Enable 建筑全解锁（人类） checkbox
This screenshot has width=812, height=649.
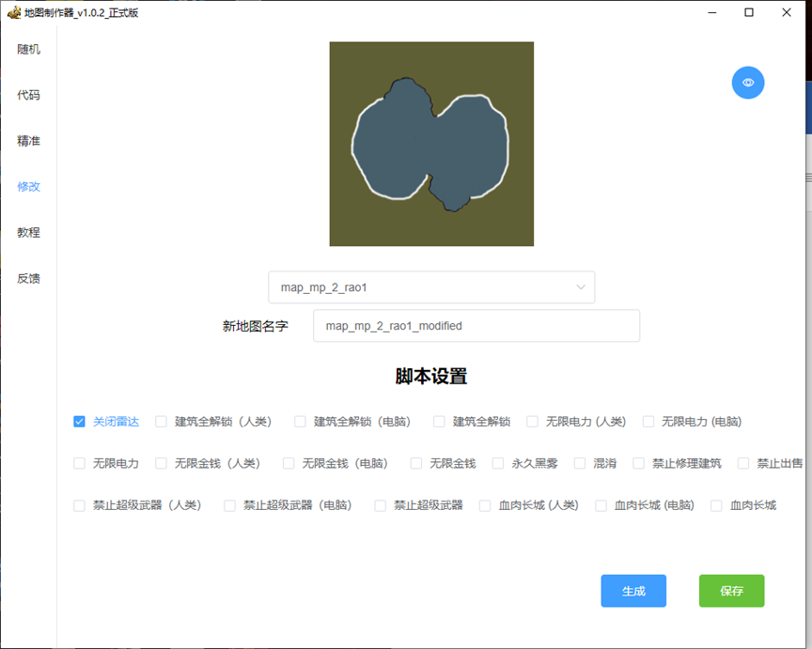161,422
